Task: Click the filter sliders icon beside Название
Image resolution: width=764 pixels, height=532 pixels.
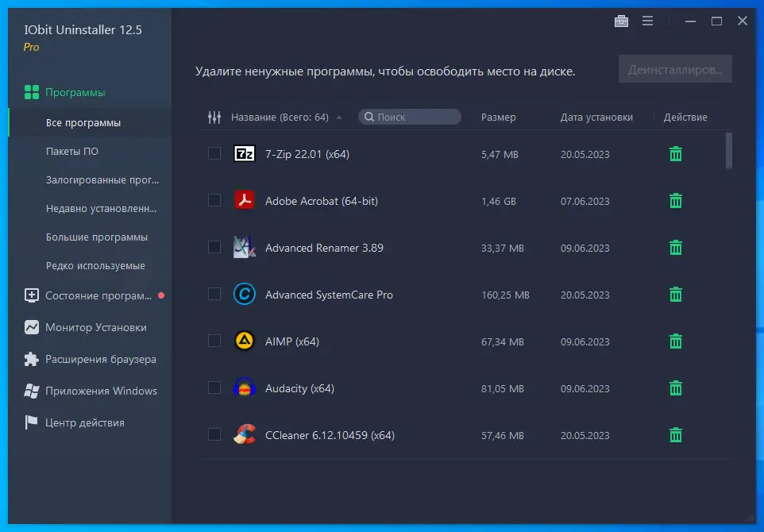Action: (x=214, y=117)
